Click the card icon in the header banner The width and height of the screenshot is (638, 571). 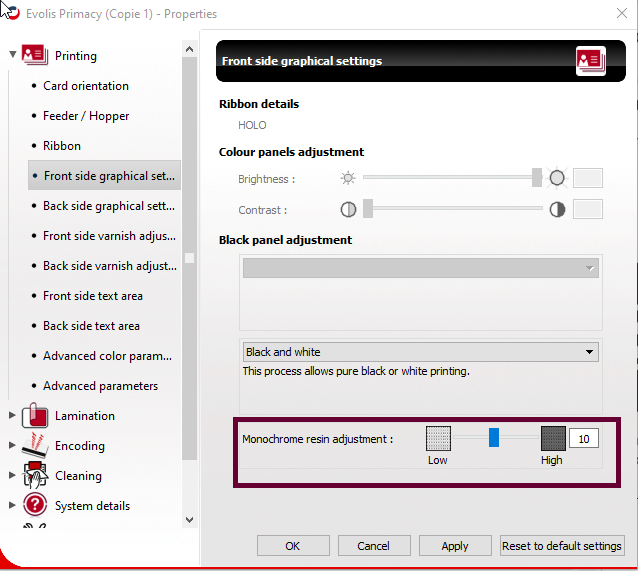(591, 61)
